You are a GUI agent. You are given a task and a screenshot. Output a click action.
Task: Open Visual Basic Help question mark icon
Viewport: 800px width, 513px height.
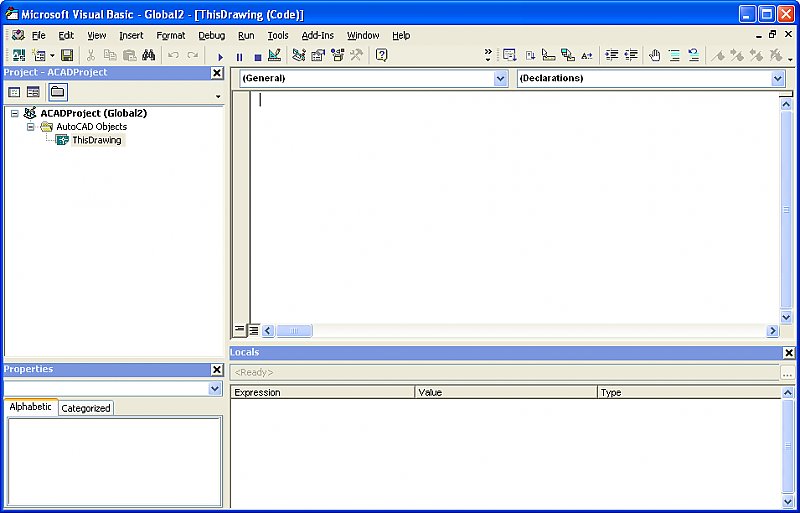click(x=381, y=55)
